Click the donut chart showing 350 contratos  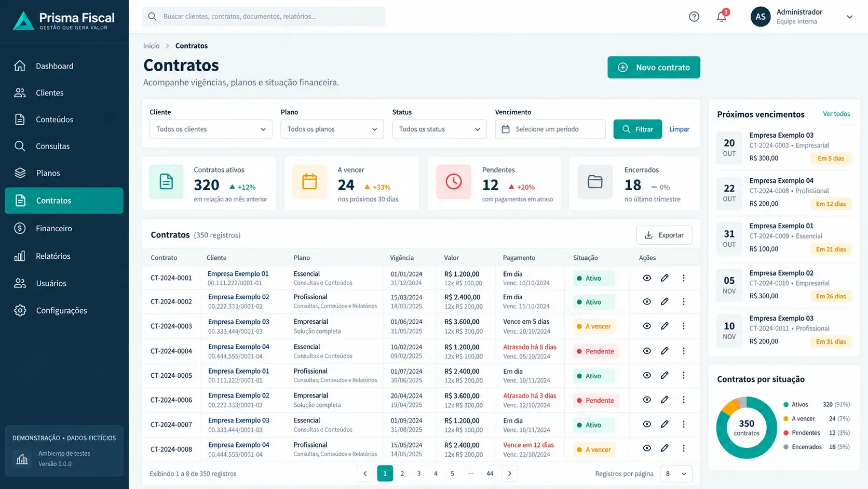pyautogui.click(x=747, y=428)
